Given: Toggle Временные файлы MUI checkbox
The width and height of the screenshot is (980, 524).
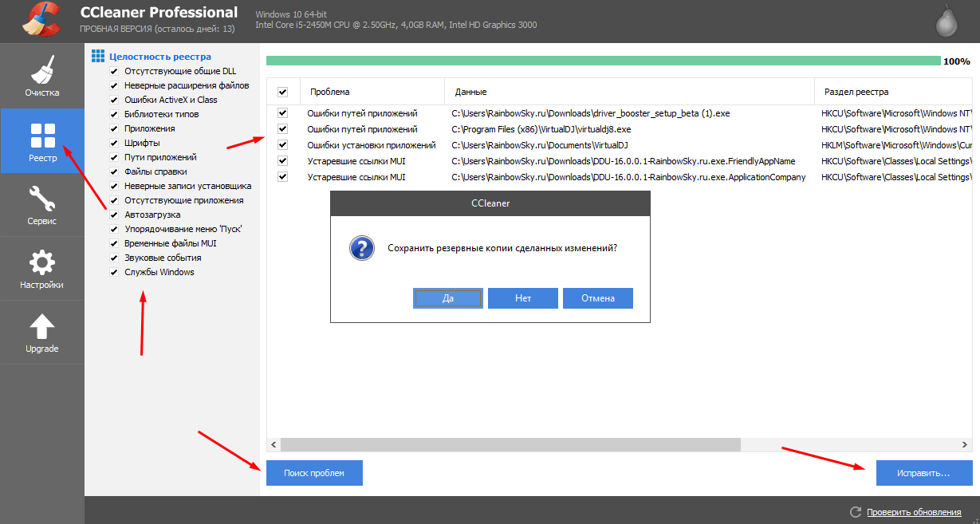Looking at the screenshot, I should pyautogui.click(x=114, y=243).
